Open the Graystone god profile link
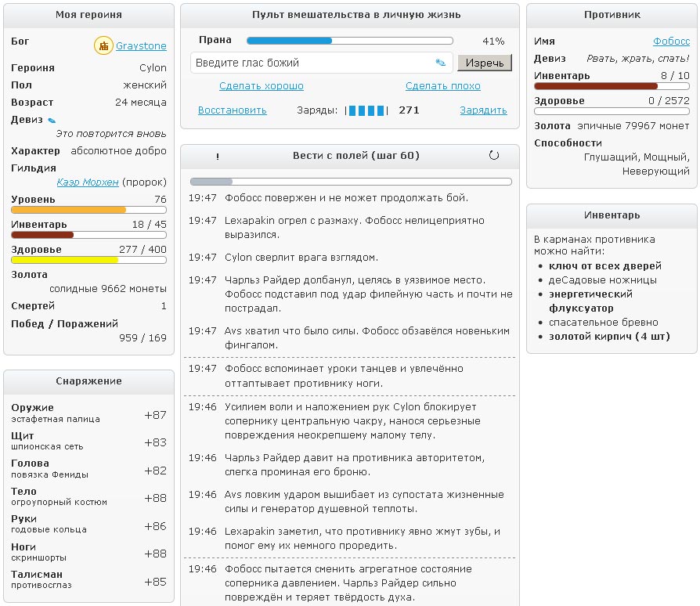This screenshot has height=606, width=700. click(x=141, y=46)
